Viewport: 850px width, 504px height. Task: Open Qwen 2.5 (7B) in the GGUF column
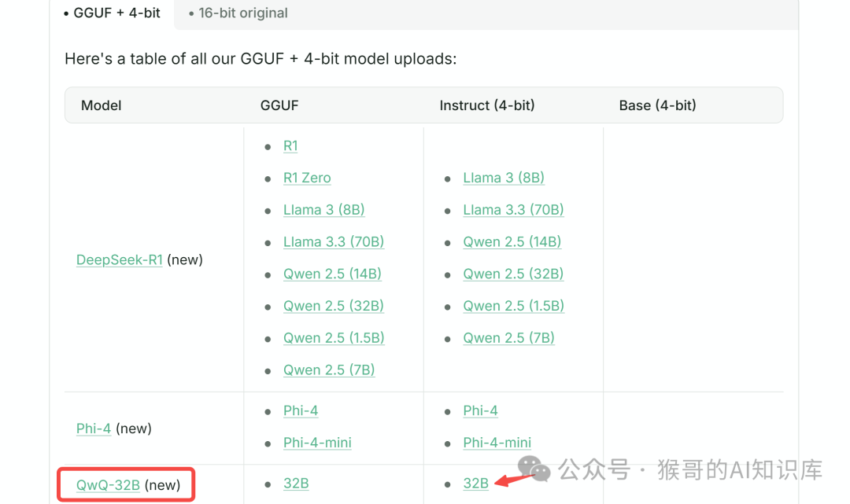(x=329, y=370)
